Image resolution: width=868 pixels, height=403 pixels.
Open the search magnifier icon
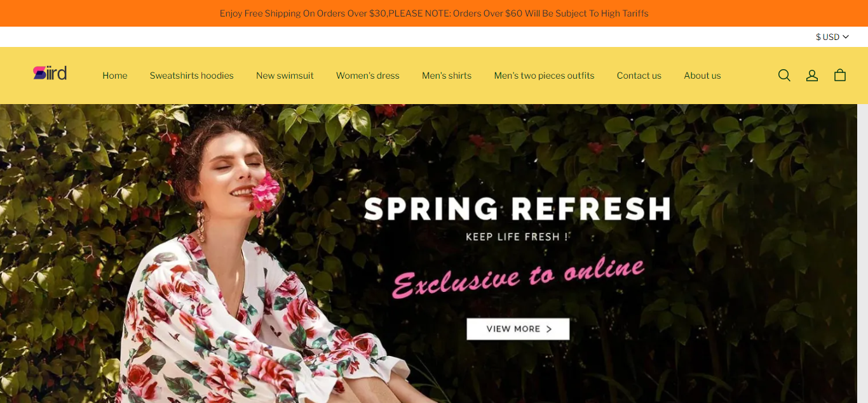click(x=784, y=76)
